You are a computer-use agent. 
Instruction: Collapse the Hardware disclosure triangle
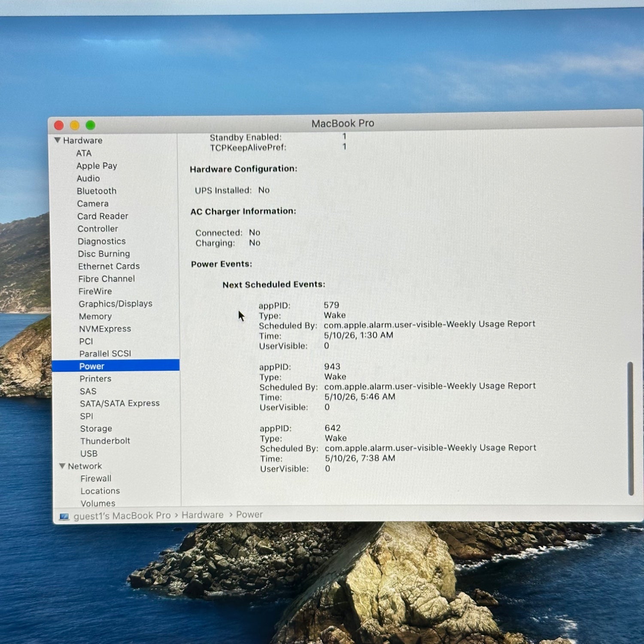point(58,140)
